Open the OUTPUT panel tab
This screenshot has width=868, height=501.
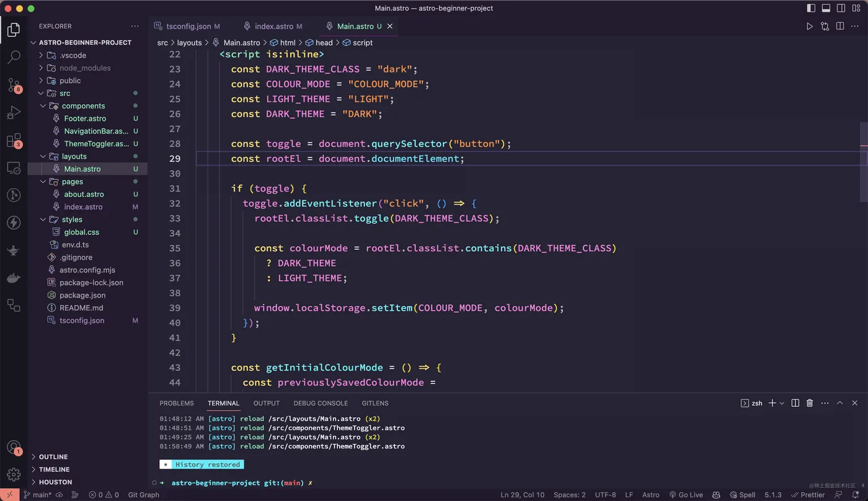[267, 403]
